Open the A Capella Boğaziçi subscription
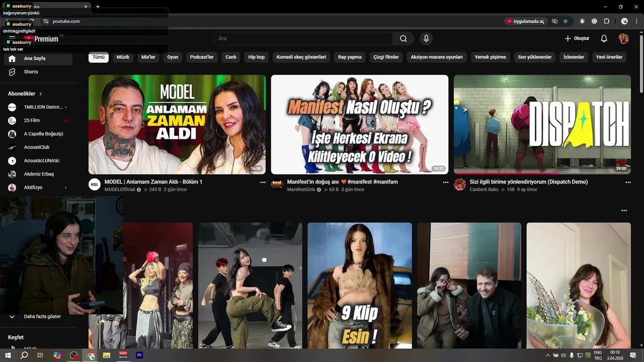Screen dimensions: 644x362 pos(38,134)
